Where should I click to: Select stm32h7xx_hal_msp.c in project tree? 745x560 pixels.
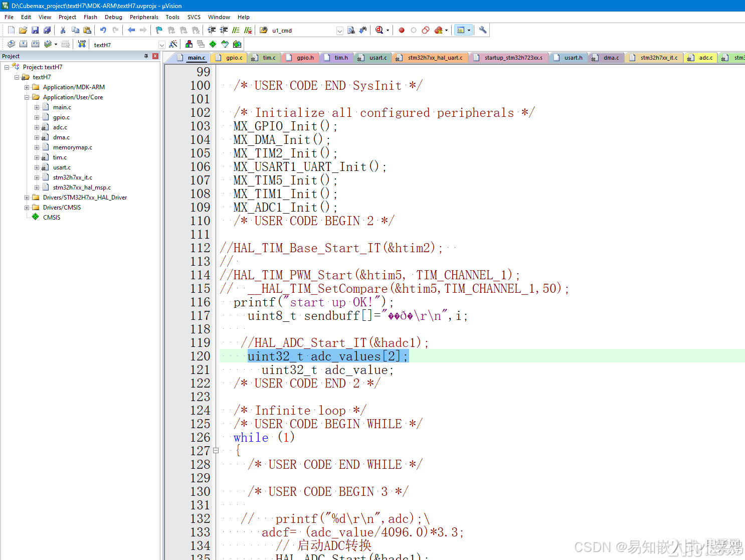(82, 188)
